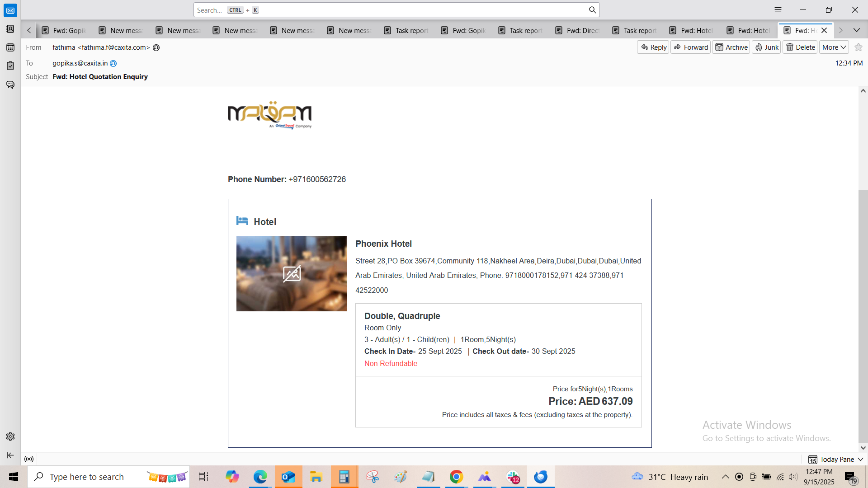The image size is (868, 488).
Task: Open the Tasks sidebar icon
Action: 10,66
